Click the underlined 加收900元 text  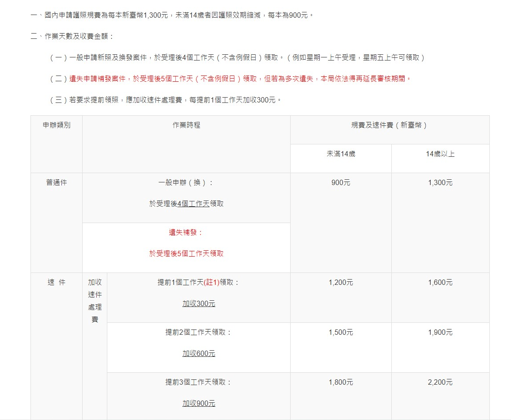point(199,404)
